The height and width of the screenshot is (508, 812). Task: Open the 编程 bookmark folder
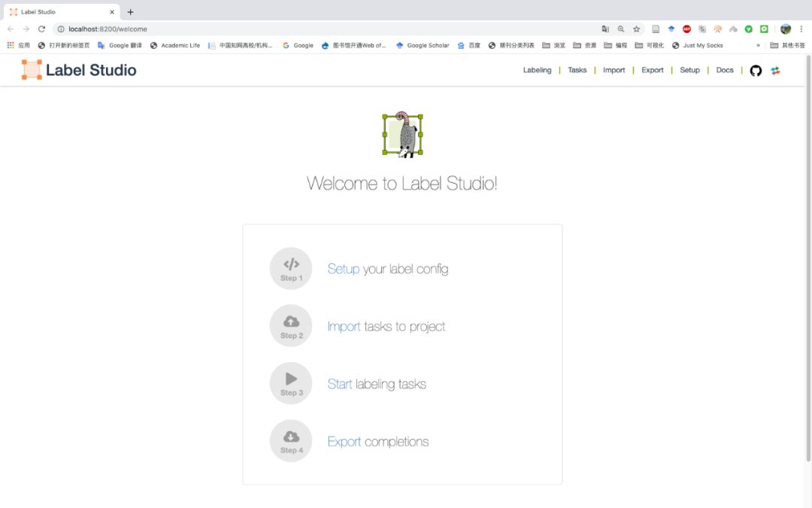point(615,46)
